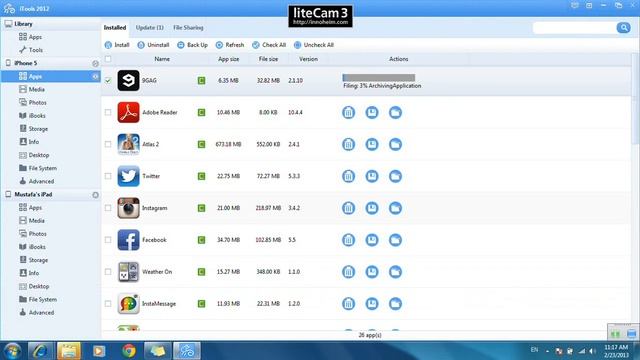
Task: Uninstall Twitter via trash icon
Action: pyautogui.click(x=348, y=176)
